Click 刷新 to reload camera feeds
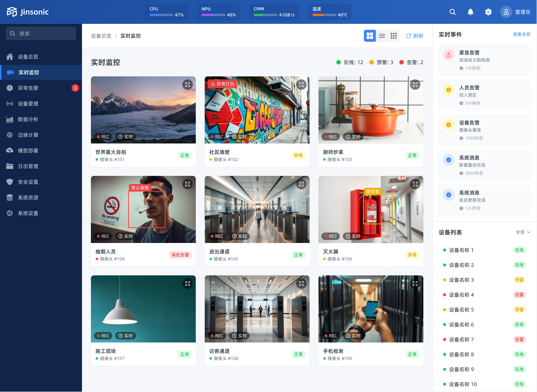537x392 pixels. coord(414,36)
